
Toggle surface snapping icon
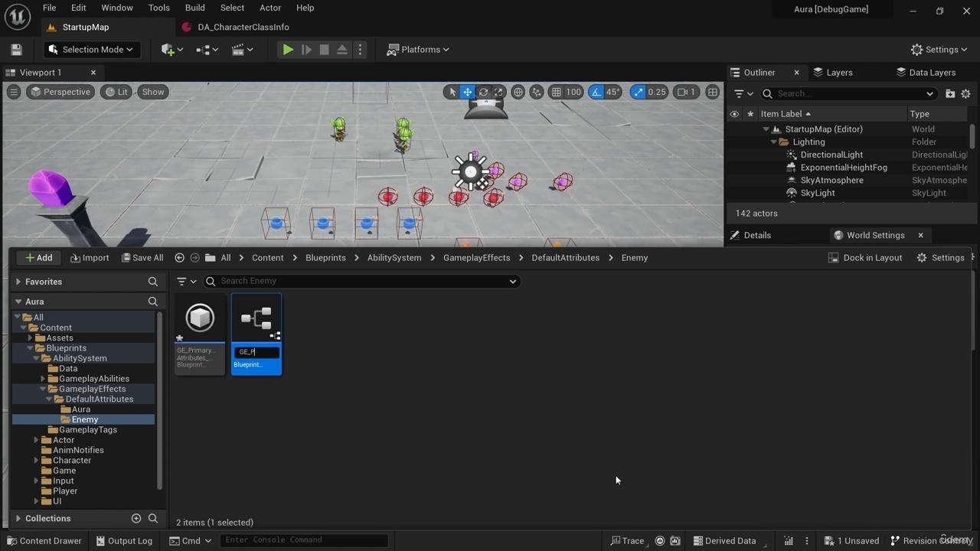point(537,92)
